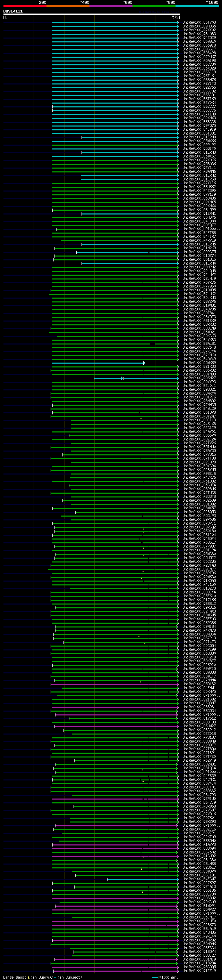This screenshot has width=222, height=980.
Task: Select the UniRef100_A2CAP8 label
Action: pyautogui.click(x=199, y=462)
